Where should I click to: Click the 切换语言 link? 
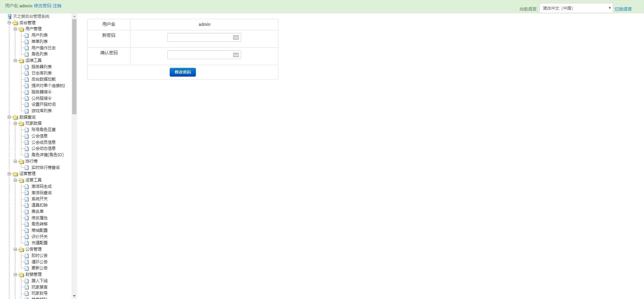(623, 9)
